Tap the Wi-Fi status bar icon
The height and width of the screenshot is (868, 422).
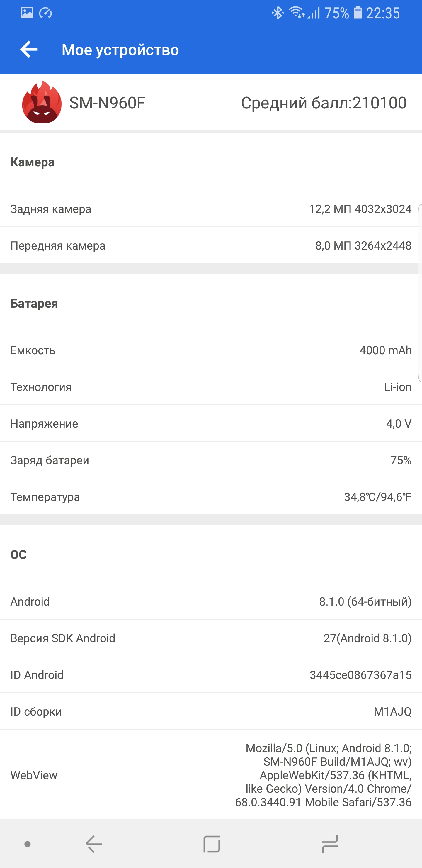point(297,13)
